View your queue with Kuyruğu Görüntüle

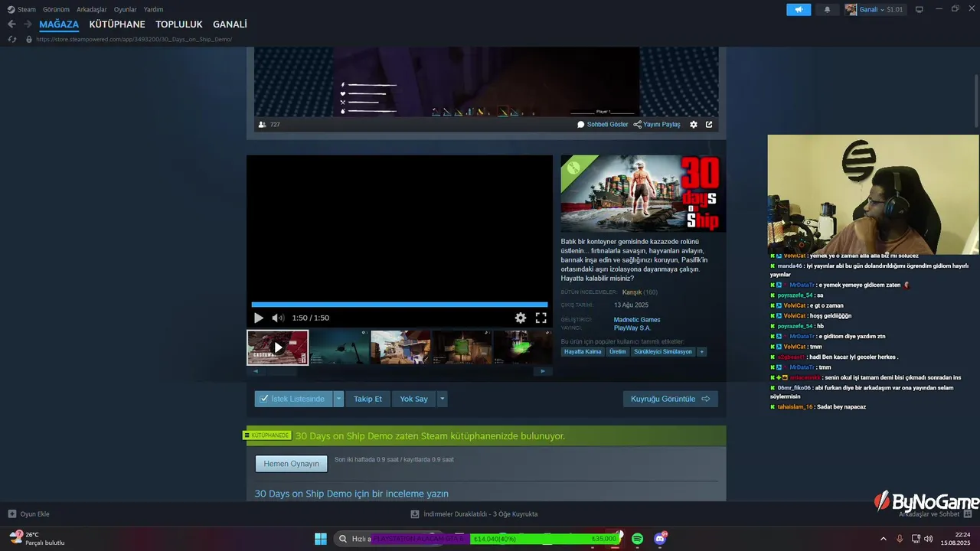tap(671, 399)
